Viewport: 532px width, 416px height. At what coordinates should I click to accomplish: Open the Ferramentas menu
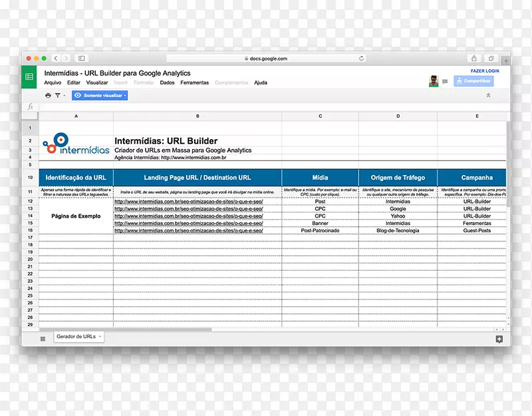pyautogui.click(x=194, y=83)
